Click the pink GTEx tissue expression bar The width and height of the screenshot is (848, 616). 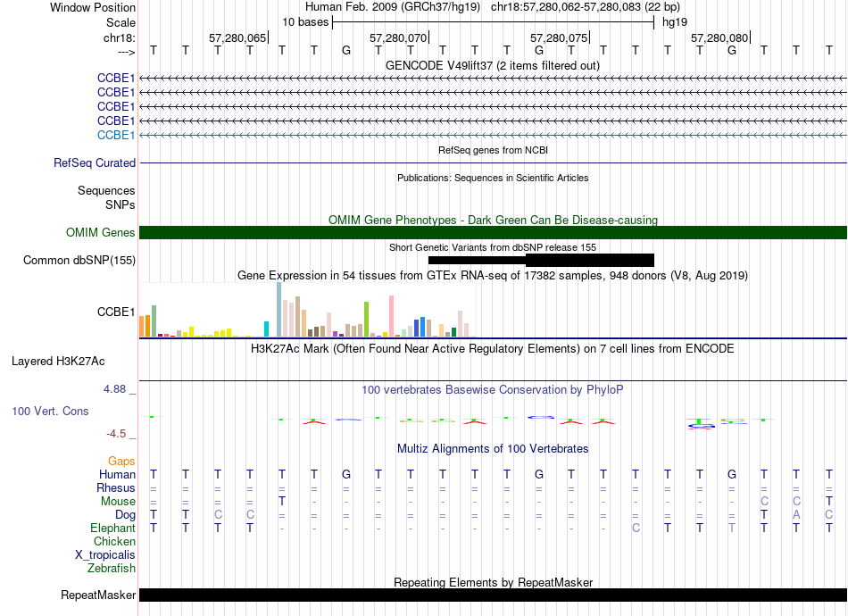[x=392, y=316]
